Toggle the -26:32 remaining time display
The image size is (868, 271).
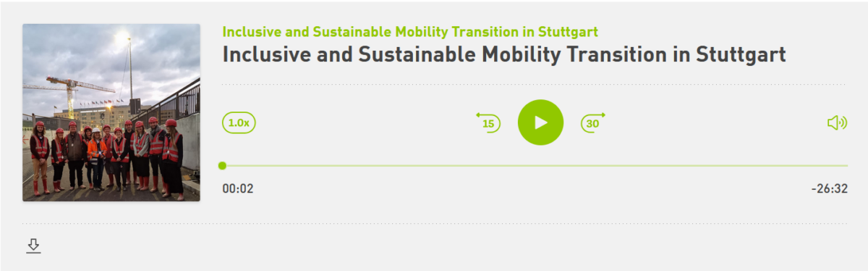coord(830,188)
